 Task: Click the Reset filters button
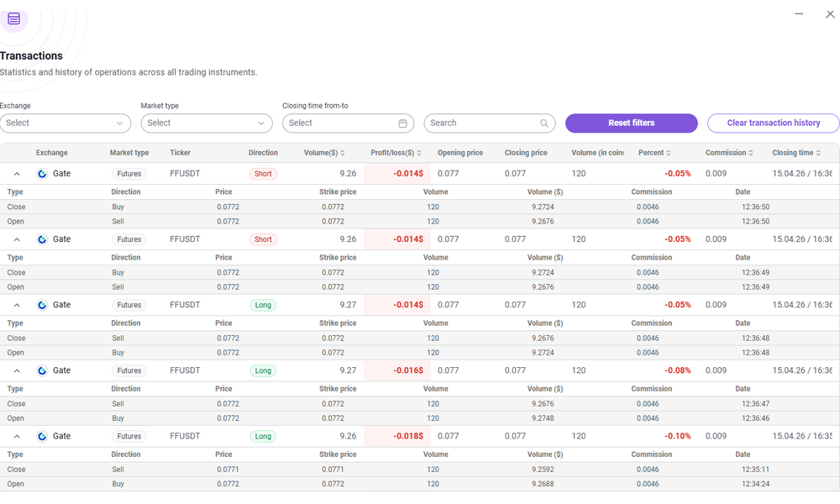coord(632,123)
